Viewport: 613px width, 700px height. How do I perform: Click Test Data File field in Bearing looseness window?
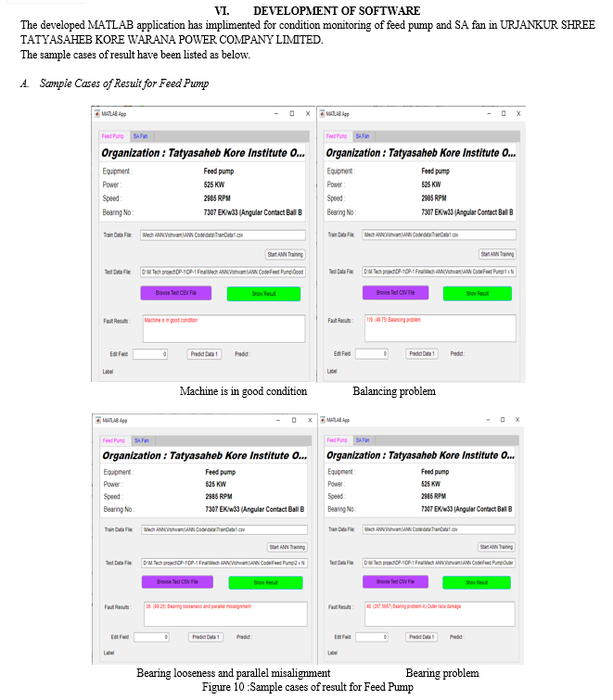tap(224, 563)
